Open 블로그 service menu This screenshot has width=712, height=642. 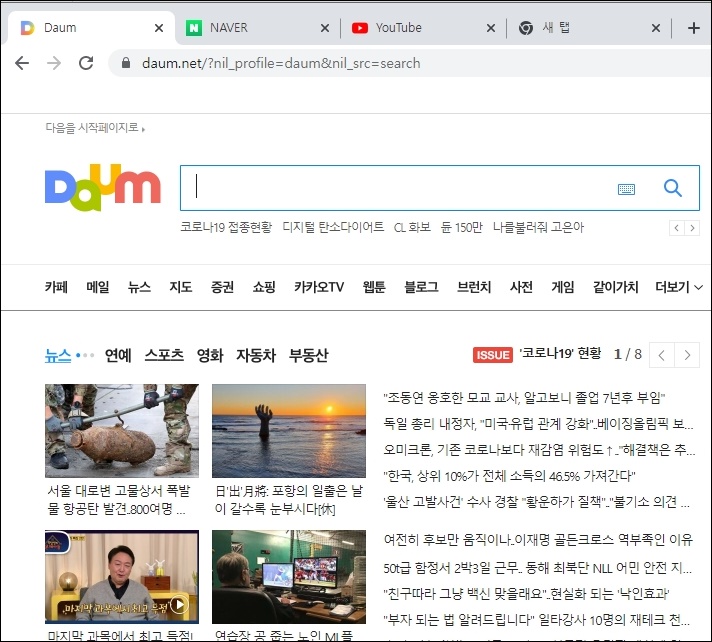click(421, 287)
